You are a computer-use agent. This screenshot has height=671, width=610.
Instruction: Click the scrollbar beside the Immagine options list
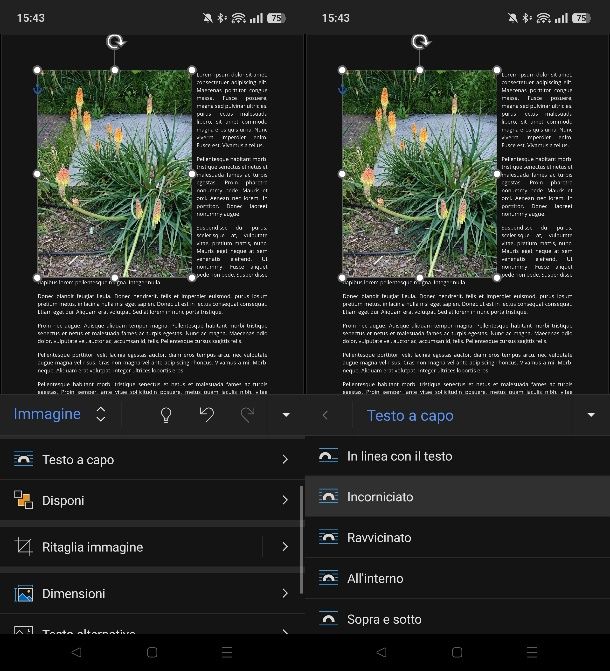301,540
